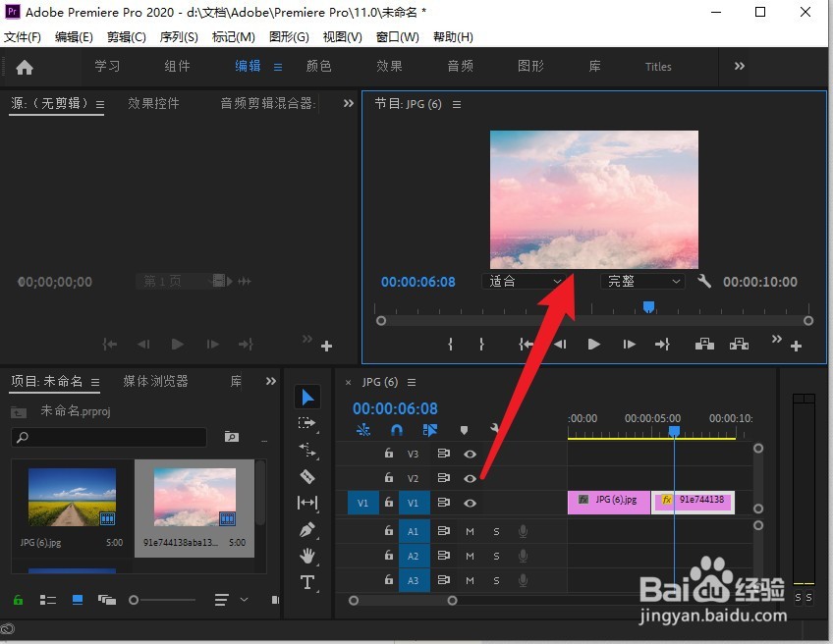Open the 效果控件 panel tab
This screenshot has width=833, height=644.
tap(153, 103)
